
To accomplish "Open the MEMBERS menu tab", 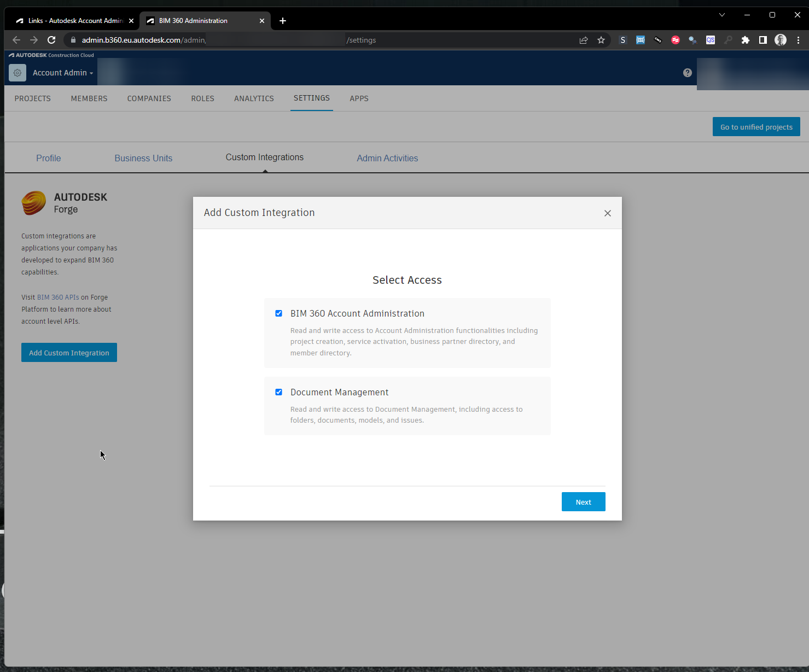I will 89,98.
